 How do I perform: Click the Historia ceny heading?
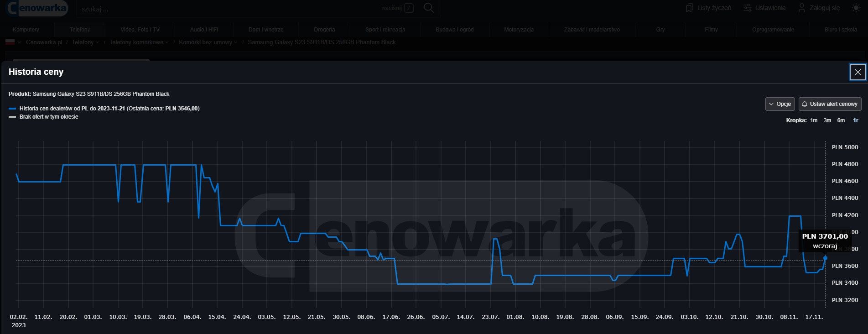[36, 72]
